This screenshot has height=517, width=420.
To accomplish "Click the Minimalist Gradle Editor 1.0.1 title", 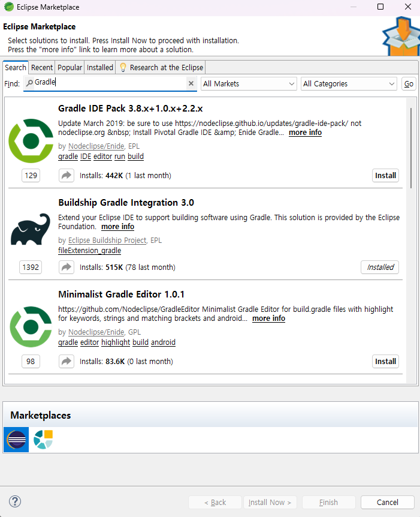I will (x=121, y=294).
